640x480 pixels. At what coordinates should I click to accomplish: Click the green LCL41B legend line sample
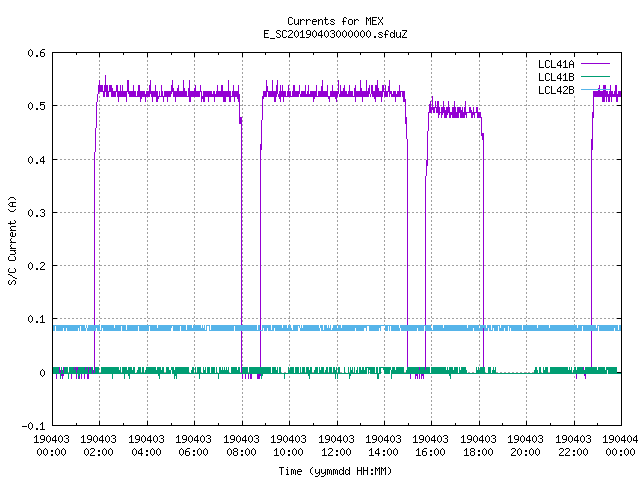click(x=595, y=77)
